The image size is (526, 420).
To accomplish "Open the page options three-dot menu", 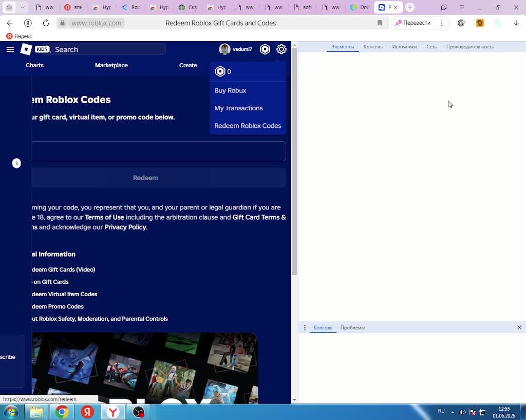I will tap(441, 23).
